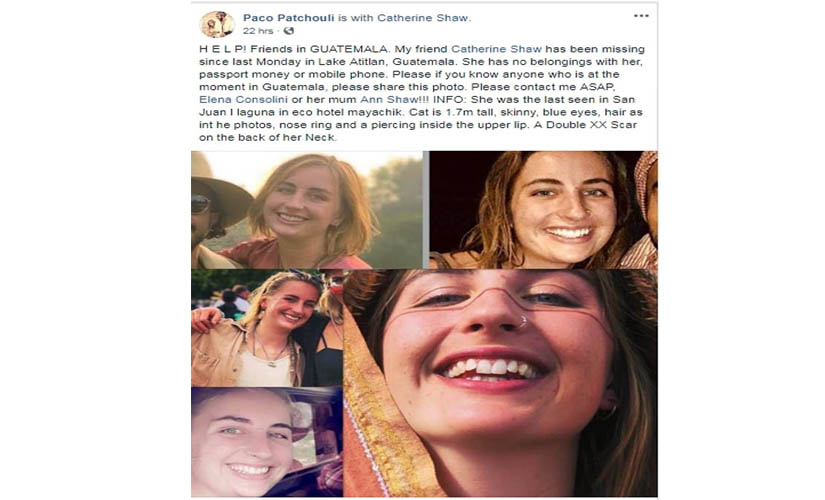This screenshot has width=825, height=500.
Task: Open Paco Patchouli's profile picture avatar
Action: pos(217,24)
